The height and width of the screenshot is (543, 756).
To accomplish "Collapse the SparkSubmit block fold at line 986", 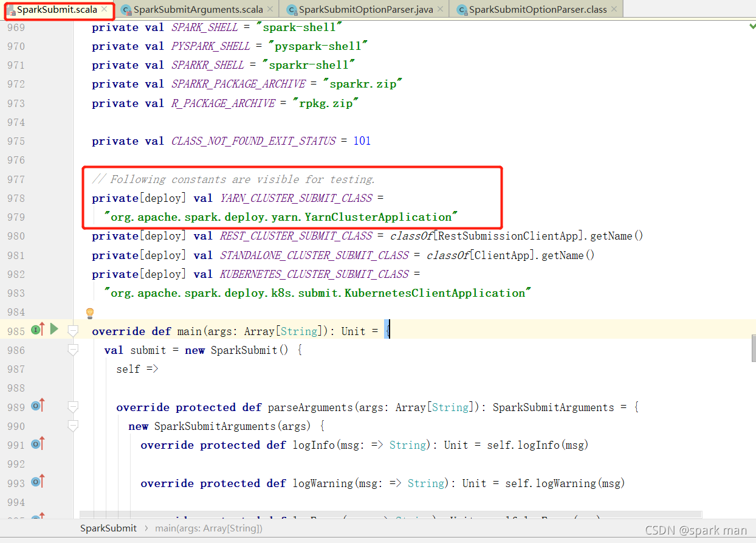I will click(x=73, y=350).
